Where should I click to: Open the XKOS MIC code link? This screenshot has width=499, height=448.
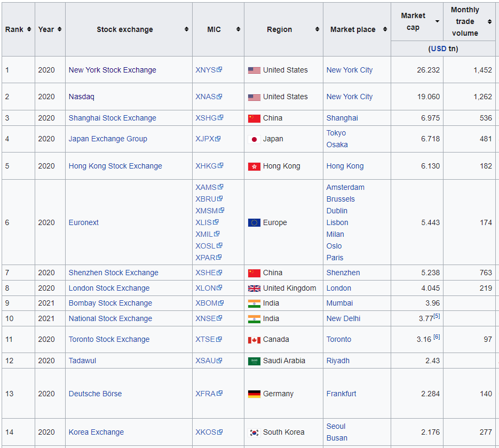pos(206,432)
